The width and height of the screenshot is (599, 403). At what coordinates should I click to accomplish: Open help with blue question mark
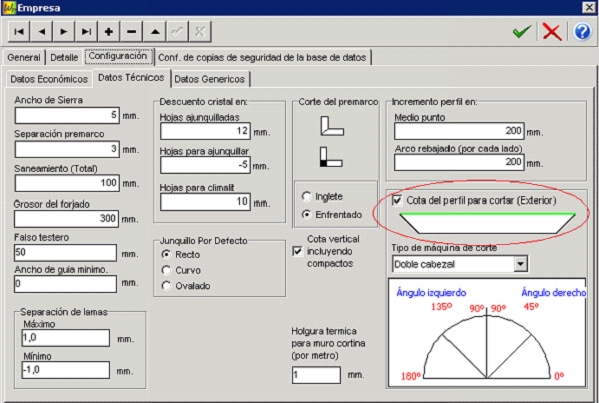coord(582,32)
